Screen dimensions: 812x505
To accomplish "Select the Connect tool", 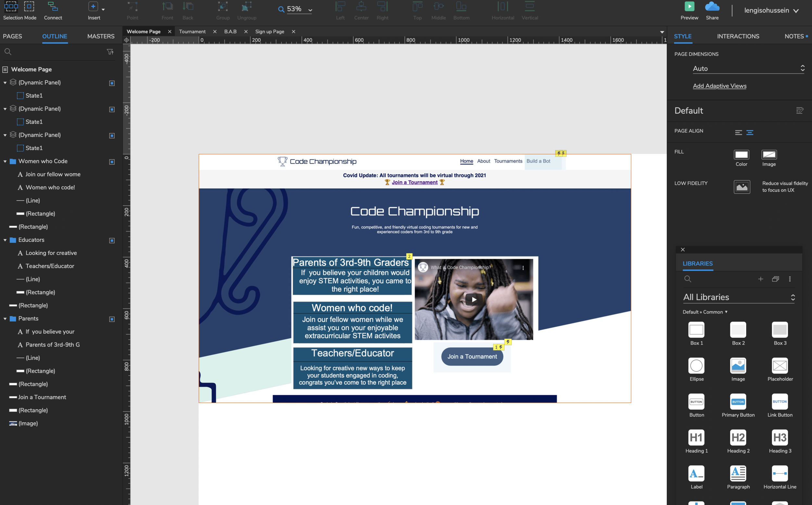I will coord(53,7).
